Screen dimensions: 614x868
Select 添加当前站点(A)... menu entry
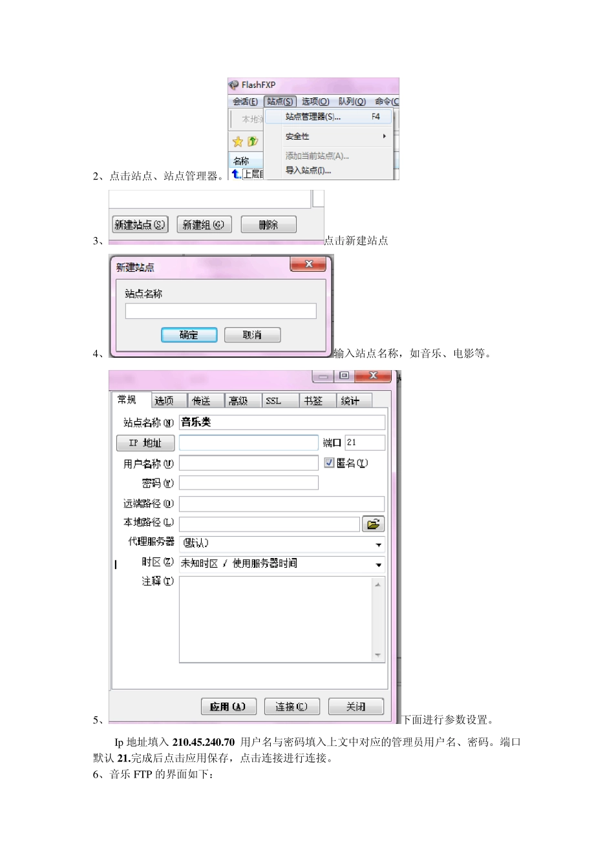(x=328, y=156)
